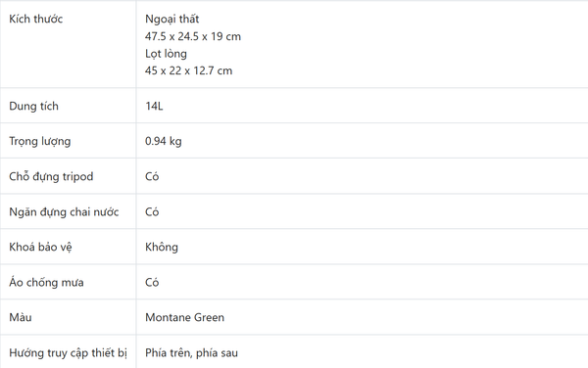
Task: Click the Khoá bảo vệ label
Action: click(40, 247)
